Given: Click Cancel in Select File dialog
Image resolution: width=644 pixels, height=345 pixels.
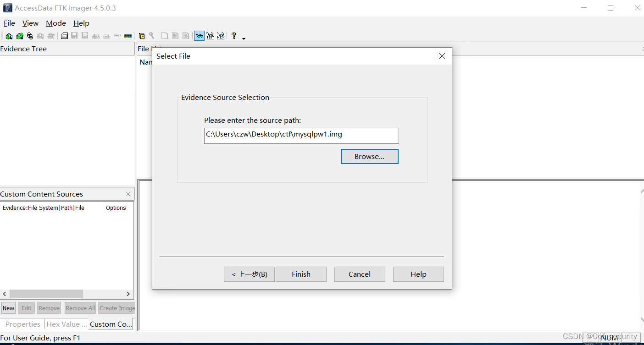Looking at the screenshot, I should pyautogui.click(x=359, y=274).
